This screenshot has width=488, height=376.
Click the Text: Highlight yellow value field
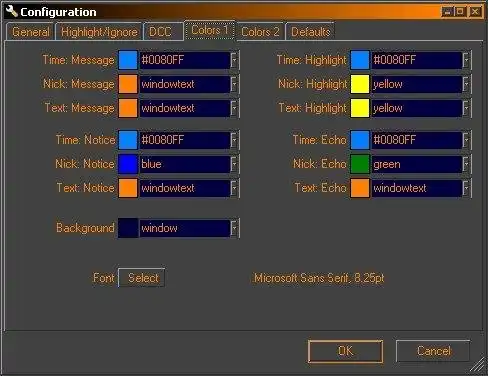[x=417, y=108]
